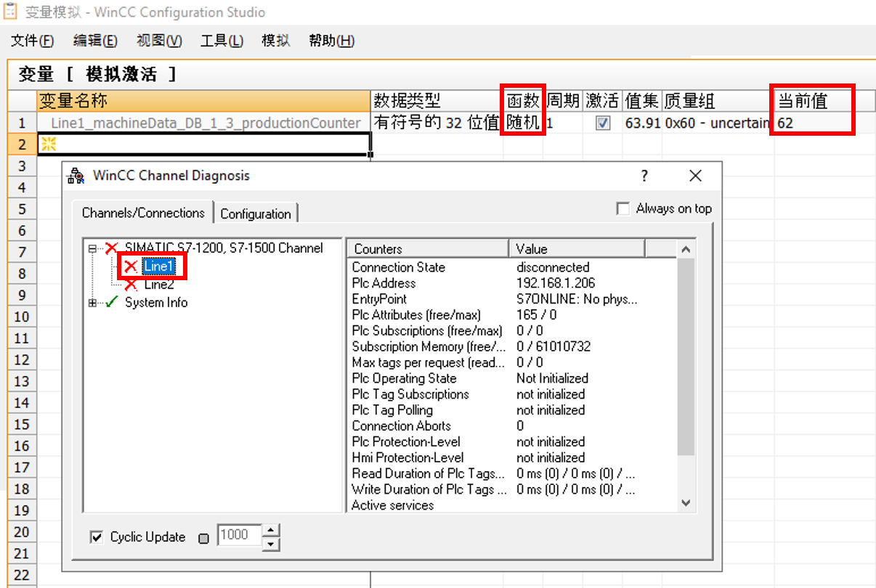Select Line2 in the channel tree
Viewport: 876px width, 588px height.
[159, 285]
